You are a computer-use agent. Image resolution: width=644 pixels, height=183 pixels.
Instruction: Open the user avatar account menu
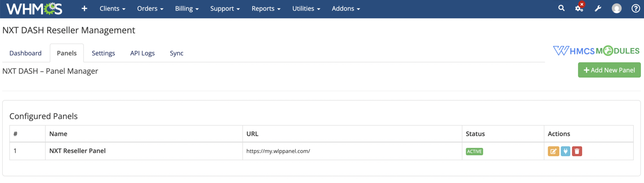617,9
